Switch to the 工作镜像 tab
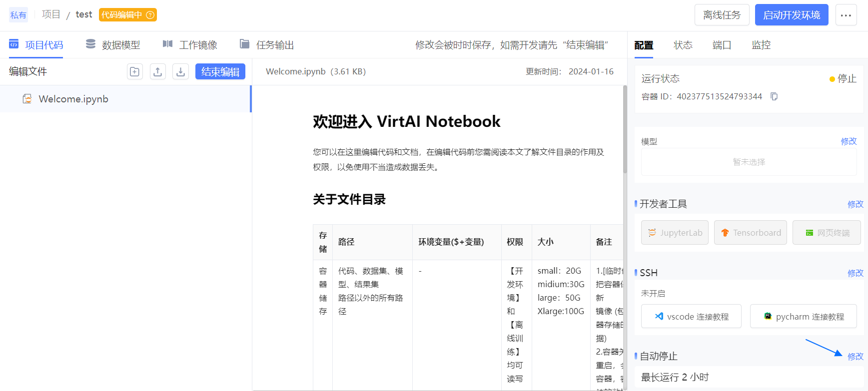Image resolution: width=868 pixels, height=391 pixels. (x=190, y=45)
